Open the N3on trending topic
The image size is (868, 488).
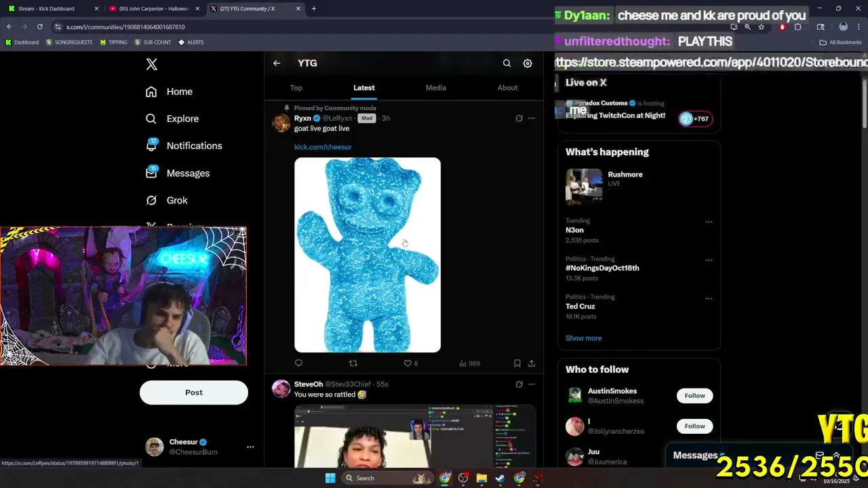coord(574,230)
